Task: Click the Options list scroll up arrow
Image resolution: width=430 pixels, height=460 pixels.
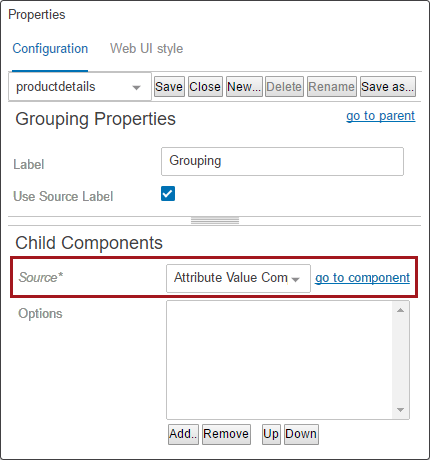Action: [400, 310]
